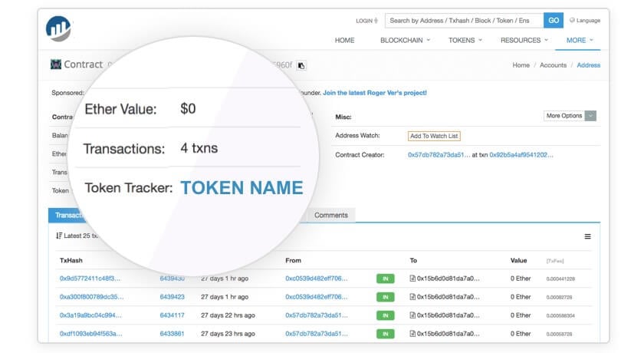Screen dimensions: 644x353
Task: Click the IN badge in 6439423 row
Action: 385,297
